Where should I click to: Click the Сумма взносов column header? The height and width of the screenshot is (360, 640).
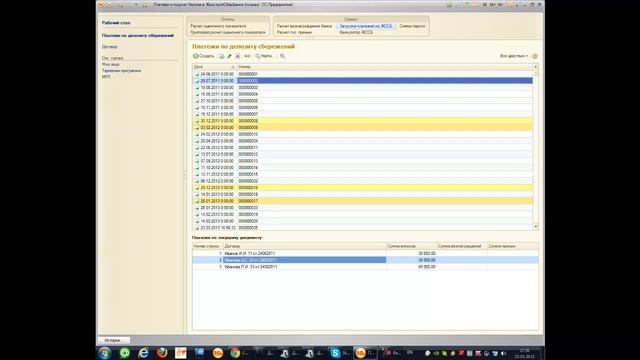click(411, 246)
